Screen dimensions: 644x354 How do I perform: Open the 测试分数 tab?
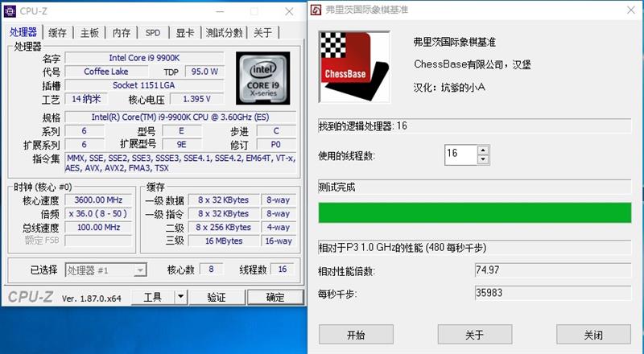pyautogui.click(x=225, y=33)
